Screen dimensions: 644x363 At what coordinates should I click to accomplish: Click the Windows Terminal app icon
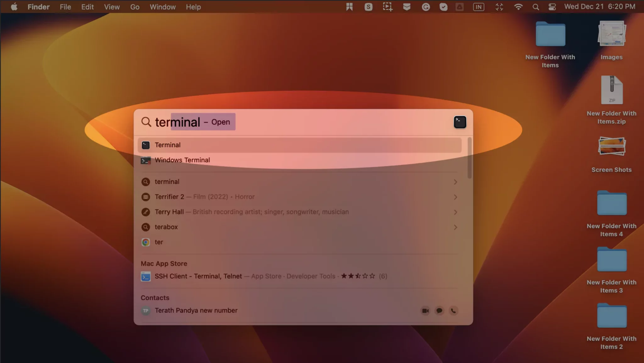[146, 160]
